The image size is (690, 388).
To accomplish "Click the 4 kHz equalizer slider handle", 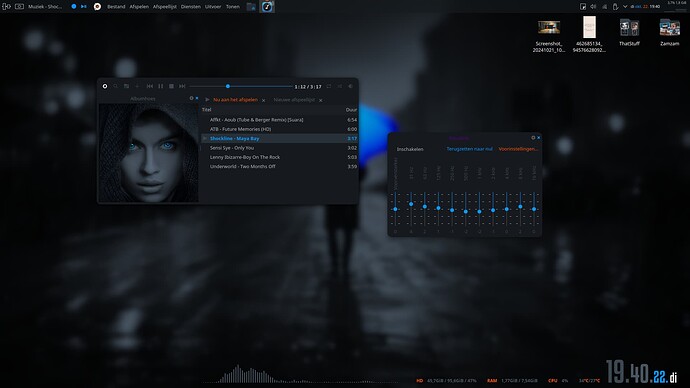I will (506, 209).
